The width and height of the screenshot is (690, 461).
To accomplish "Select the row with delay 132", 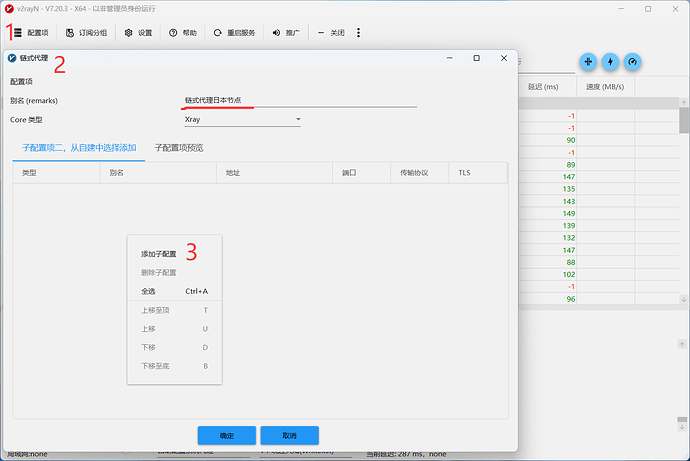I will tap(598, 238).
